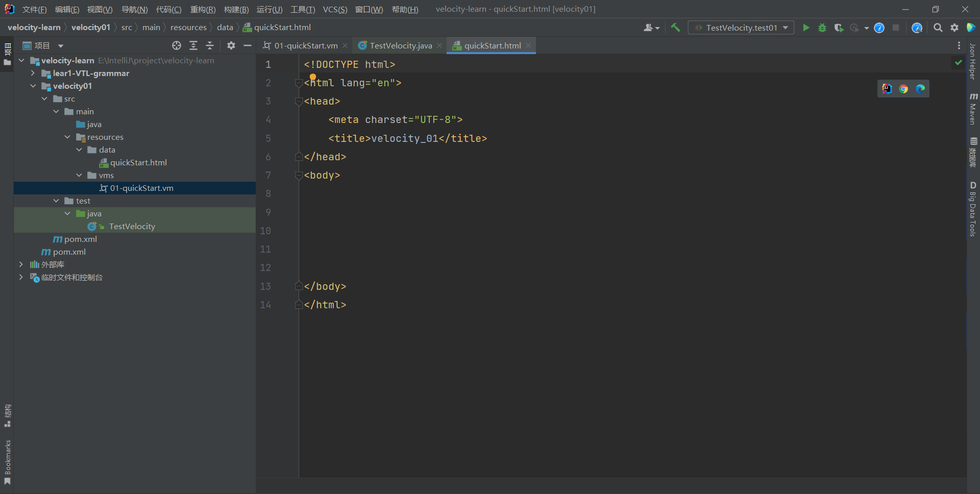The width and height of the screenshot is (980, 494).
Task: Toggle the Project tool window stripe button
Action: 7,55
